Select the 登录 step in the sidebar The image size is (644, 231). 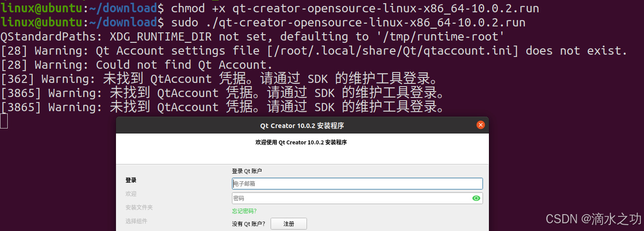click(x=131, y=180)
